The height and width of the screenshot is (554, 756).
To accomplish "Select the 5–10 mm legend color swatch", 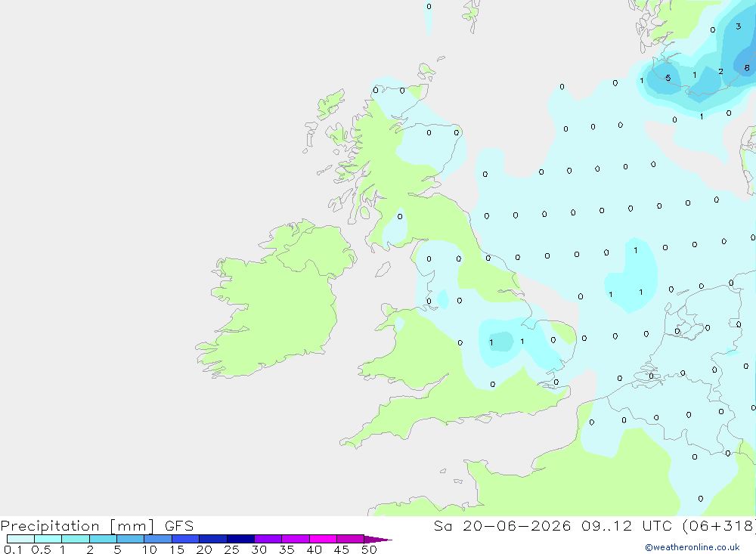I will [x=131, y=539].
